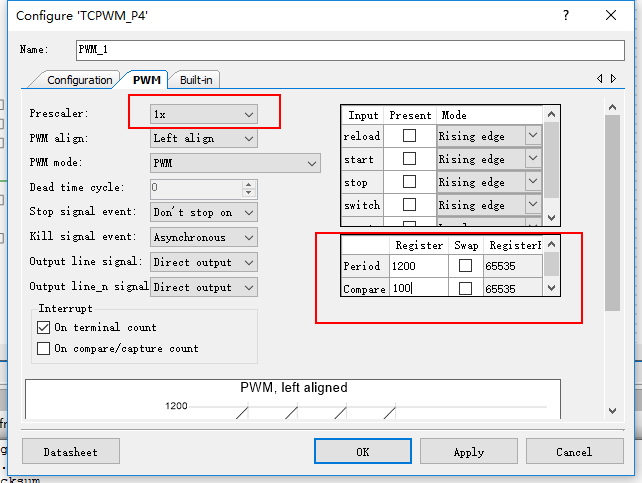
Task: Check the reload input Present box
Action: [x=409, y=136]
